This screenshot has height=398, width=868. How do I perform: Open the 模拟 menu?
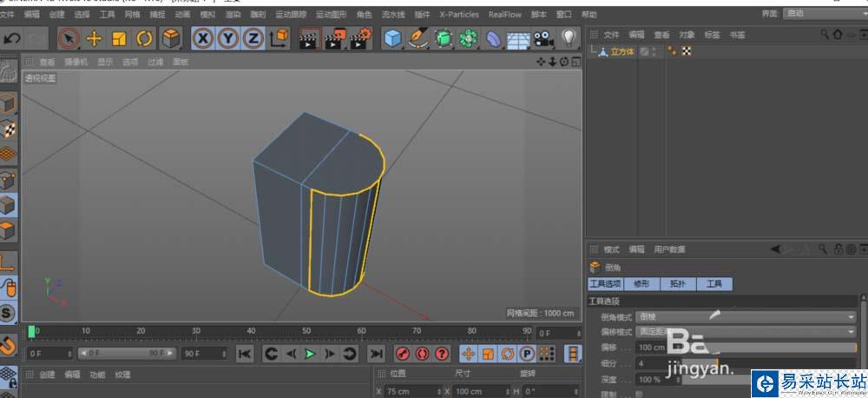tap(207, 15)
